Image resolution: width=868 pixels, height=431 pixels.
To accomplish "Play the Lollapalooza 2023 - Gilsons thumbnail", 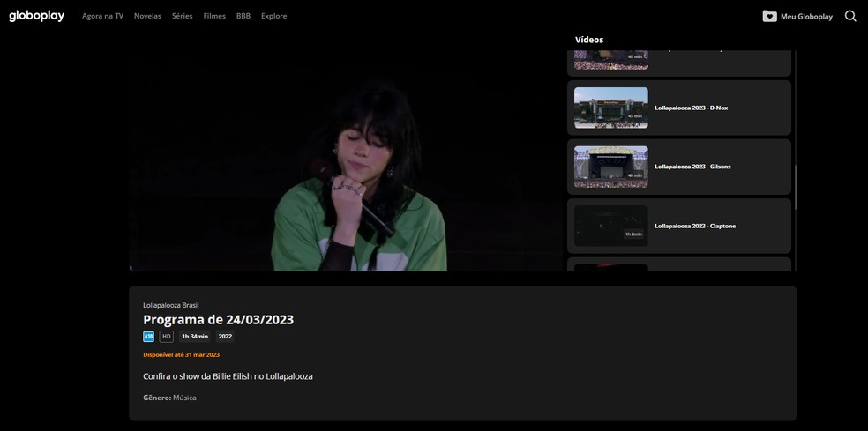I will (x=611, y=167).
